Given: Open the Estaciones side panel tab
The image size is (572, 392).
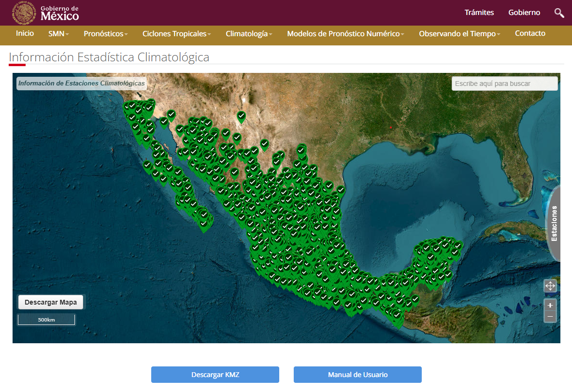Looking at the screenshot, I should coord(554,223).
